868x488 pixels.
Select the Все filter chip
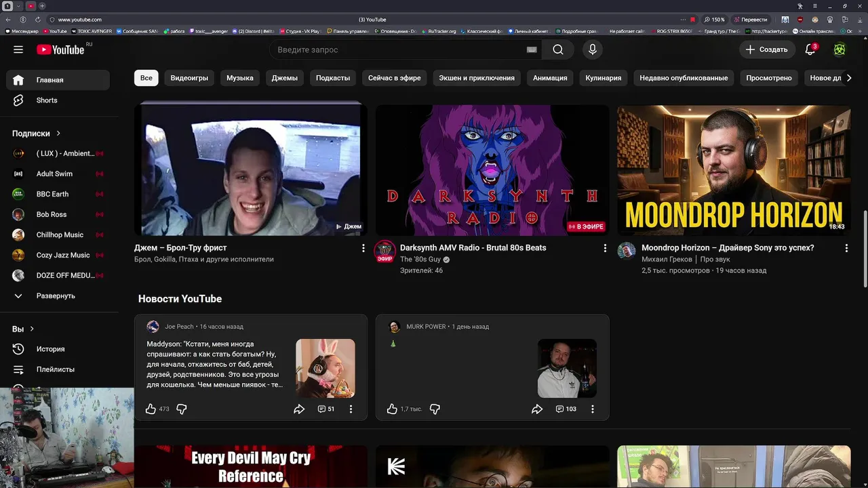tap(146, 78)
